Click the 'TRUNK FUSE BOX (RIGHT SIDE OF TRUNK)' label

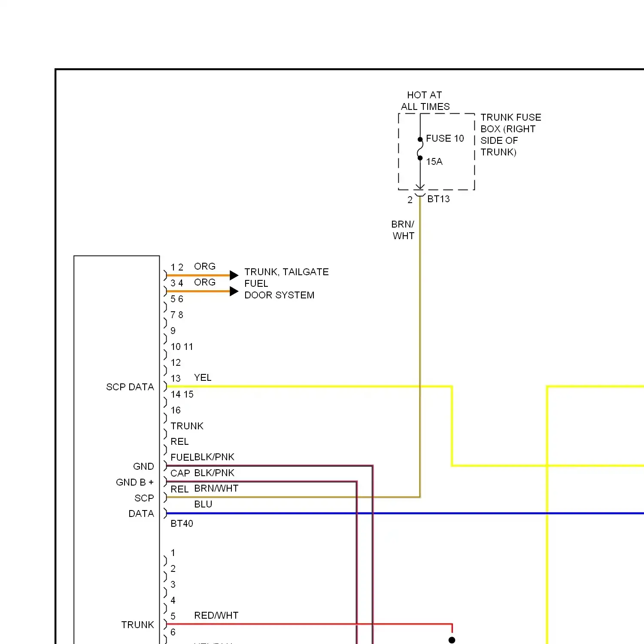tap(510, 135)
